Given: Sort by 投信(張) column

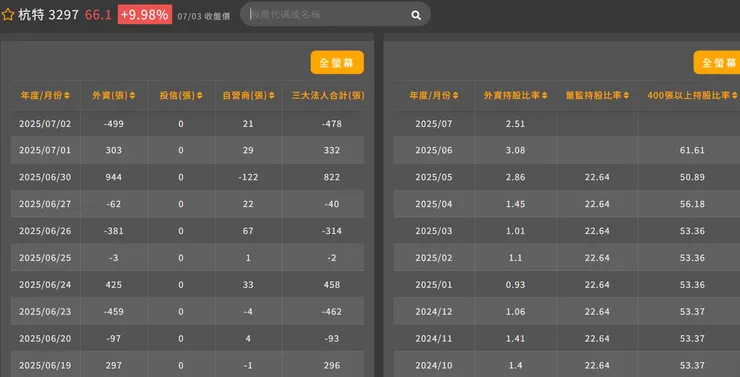Looking at the screenshot, I should 181,96.
